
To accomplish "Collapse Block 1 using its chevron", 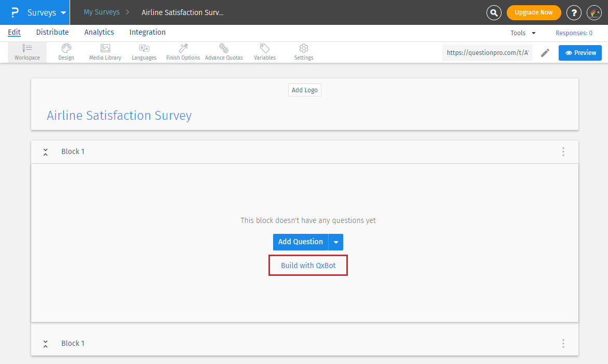I will tap(45, 151).
